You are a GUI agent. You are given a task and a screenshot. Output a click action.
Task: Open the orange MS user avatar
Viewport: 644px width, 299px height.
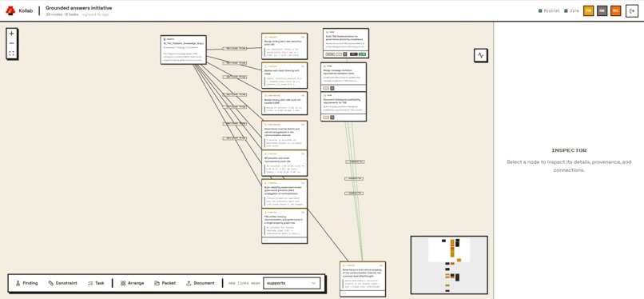click(615, 10)
